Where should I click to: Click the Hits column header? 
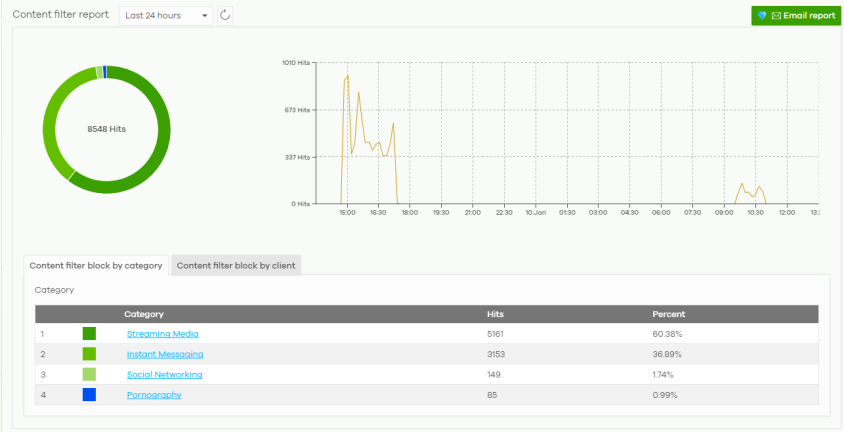click(494, 314)
